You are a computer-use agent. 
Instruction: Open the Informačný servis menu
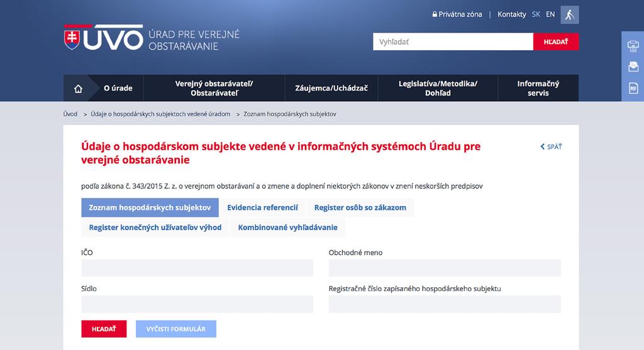point(538,88)
